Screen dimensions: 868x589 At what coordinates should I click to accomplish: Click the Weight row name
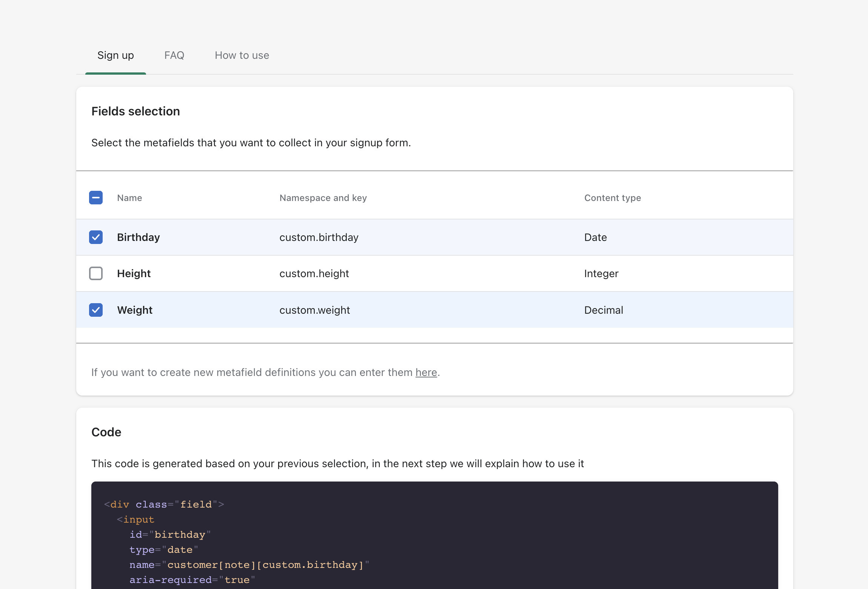pyautogui.click(x=135, y=310)
